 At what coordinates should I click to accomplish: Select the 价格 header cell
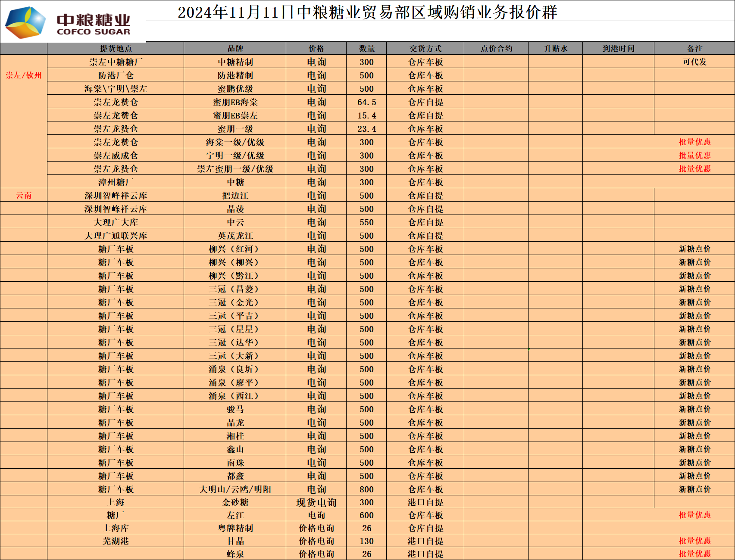316,48
